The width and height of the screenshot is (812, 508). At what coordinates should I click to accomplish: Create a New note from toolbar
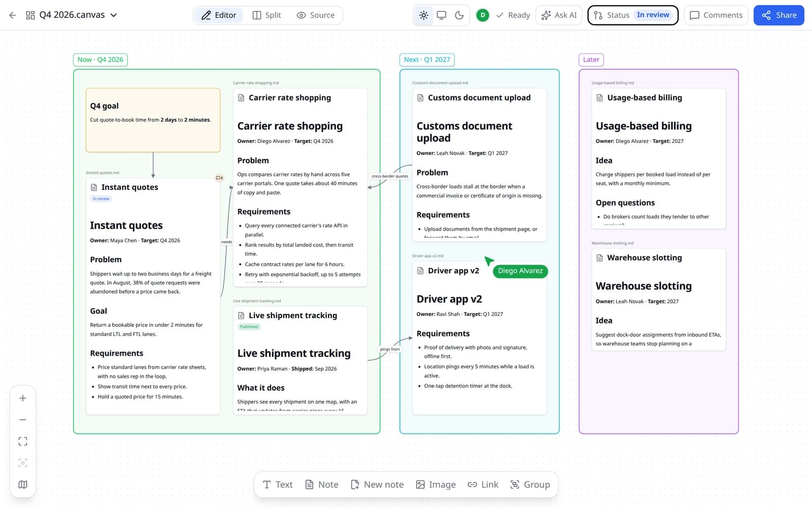377,485
